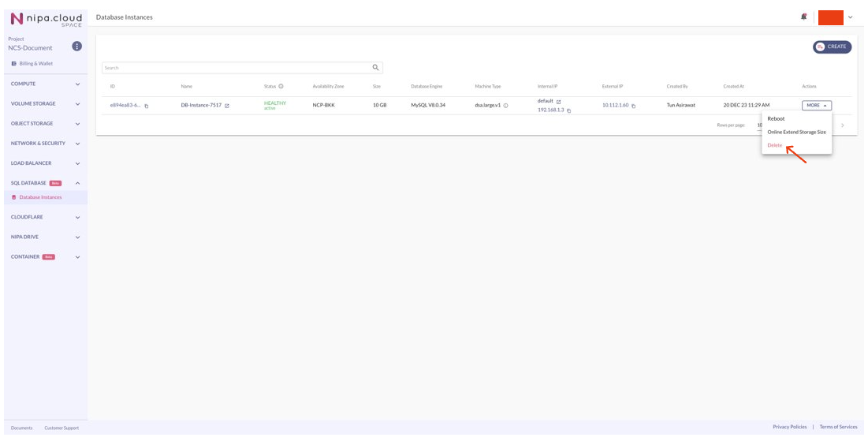The image size is (868, 441).
Task: Select Reboot from the actions menu
Action: [x=776, y=118]
